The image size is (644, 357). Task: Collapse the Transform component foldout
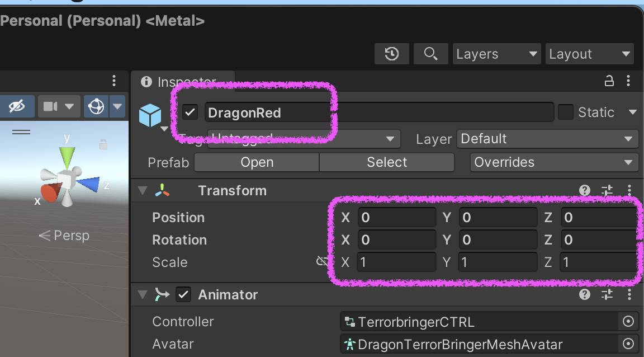tap(143, 190)
